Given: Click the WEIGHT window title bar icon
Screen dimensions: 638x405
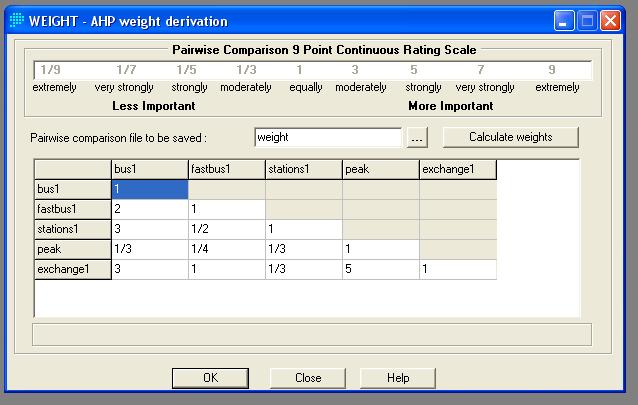Looking at the screenshot, I should [16, 20].
